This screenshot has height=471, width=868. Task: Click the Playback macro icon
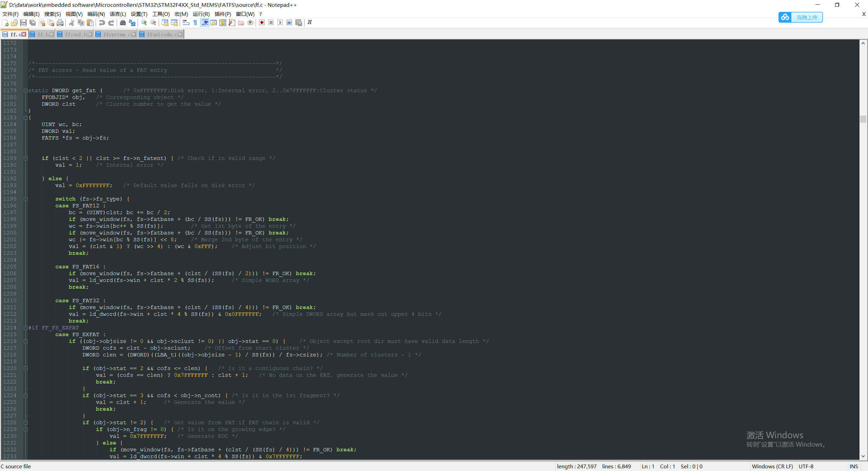click(280, 23)
